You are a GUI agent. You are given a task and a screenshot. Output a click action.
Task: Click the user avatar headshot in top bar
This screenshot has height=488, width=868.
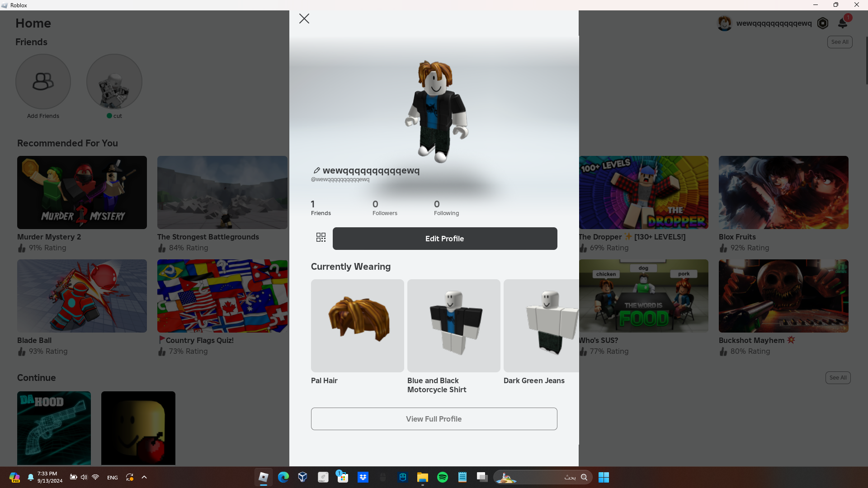point(725,23)
